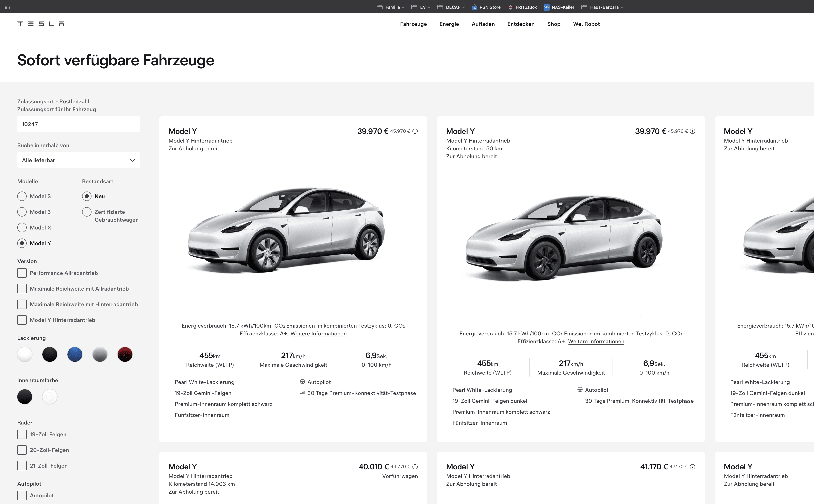814x504 pixels.
Task: Select the Model Y radio button
Action: tap(22, 243)
